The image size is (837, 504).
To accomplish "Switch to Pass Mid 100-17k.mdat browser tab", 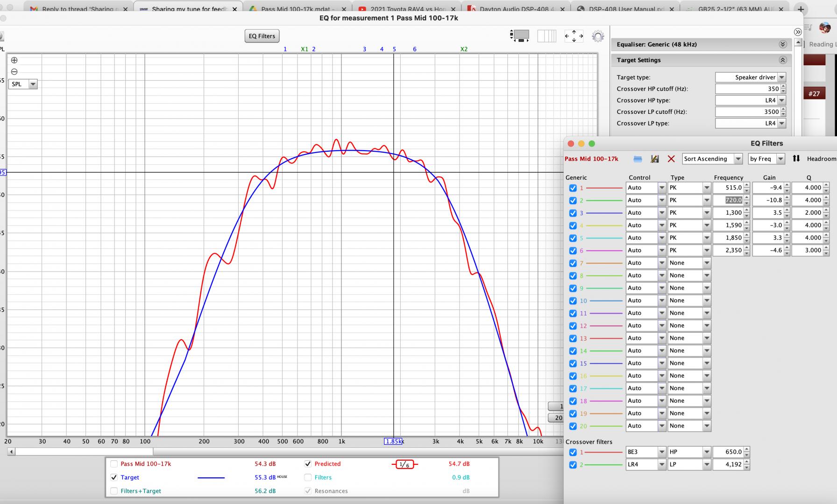I will pyautogui.click(x=297, y=9).
